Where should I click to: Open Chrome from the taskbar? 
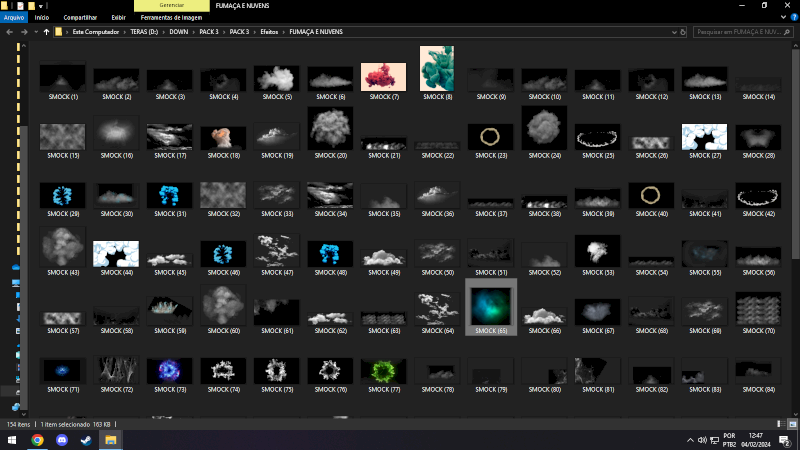click(x=37, y=439)
